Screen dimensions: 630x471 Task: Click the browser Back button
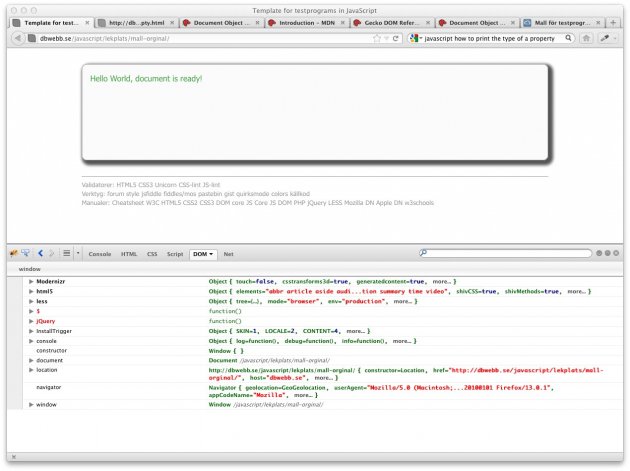[x=17, y=38]
